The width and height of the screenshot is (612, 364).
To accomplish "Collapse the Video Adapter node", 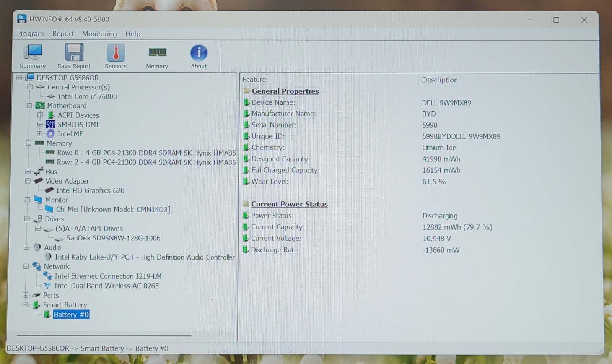I will pyautogui.click(x=28, y=181).
